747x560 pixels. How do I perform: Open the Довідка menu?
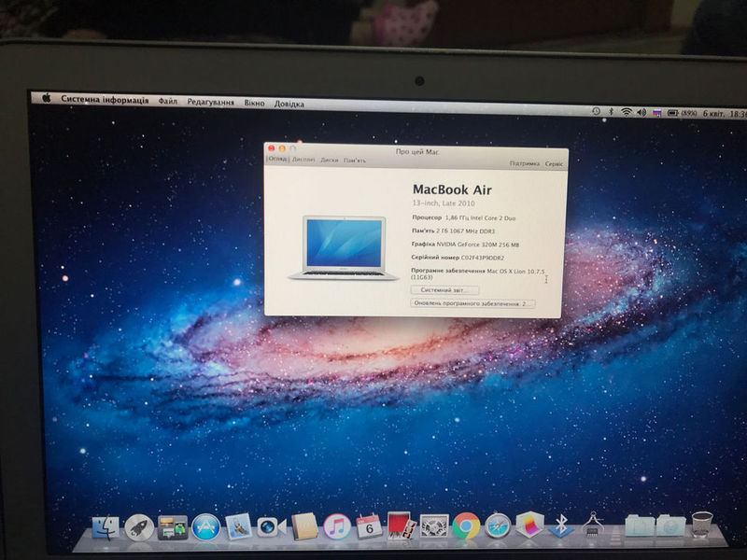point(289,104)
